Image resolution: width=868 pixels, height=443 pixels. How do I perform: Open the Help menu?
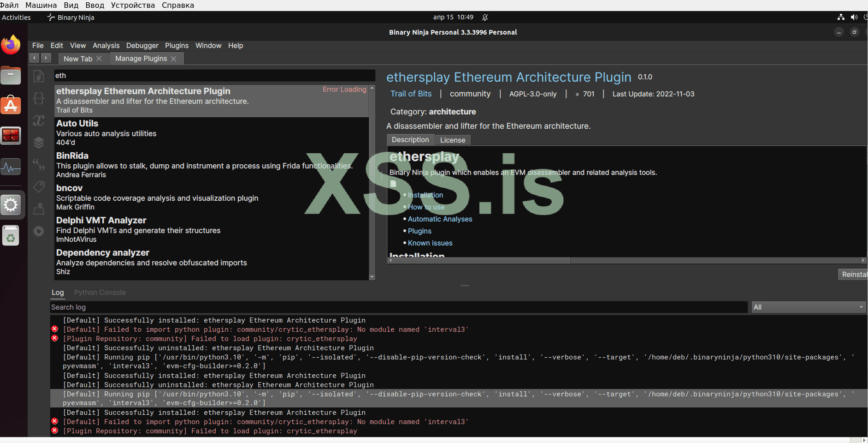click(236, 46)
